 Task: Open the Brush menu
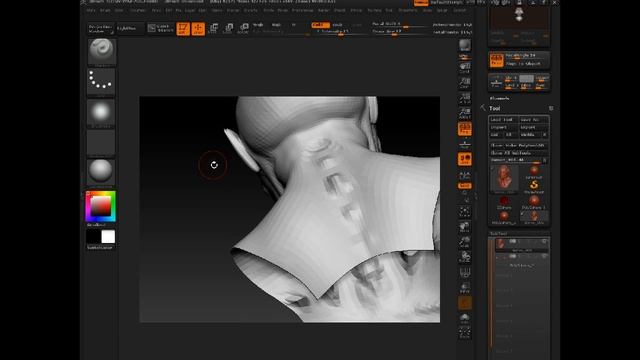(105, 10)
